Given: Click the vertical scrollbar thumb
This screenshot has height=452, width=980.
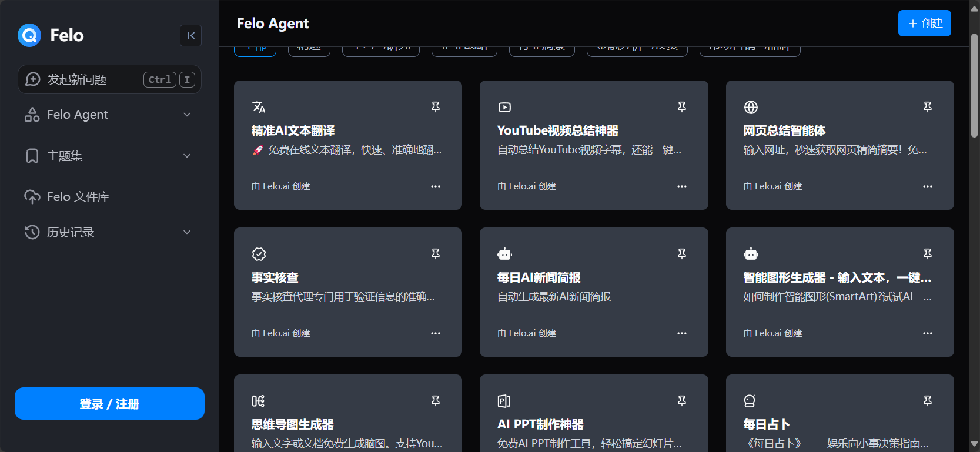Looking at the screenshot, I should (974, 85).
